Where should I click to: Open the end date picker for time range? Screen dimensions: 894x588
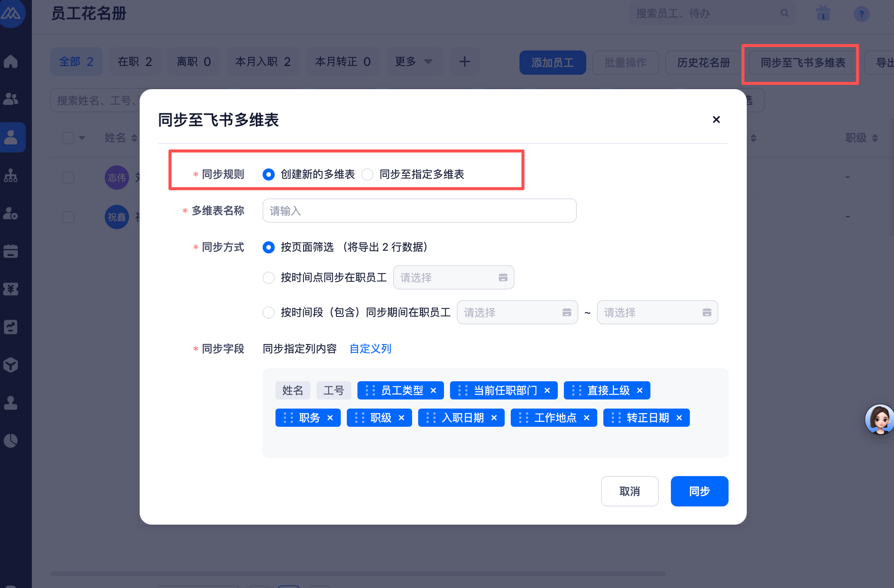[x=657, y=313]
